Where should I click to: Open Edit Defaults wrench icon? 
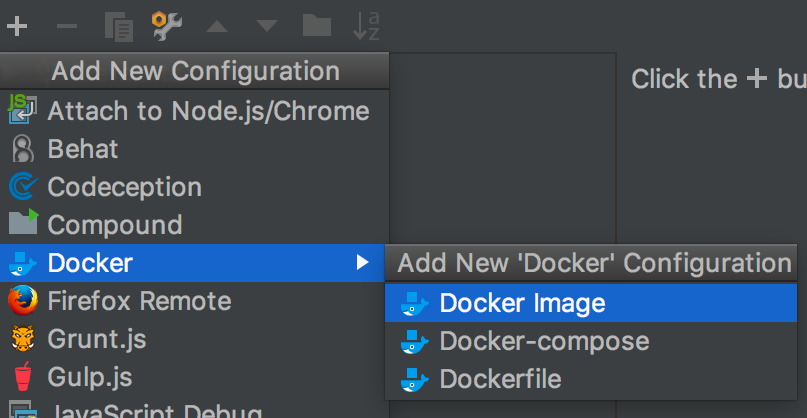coord(166,25)
